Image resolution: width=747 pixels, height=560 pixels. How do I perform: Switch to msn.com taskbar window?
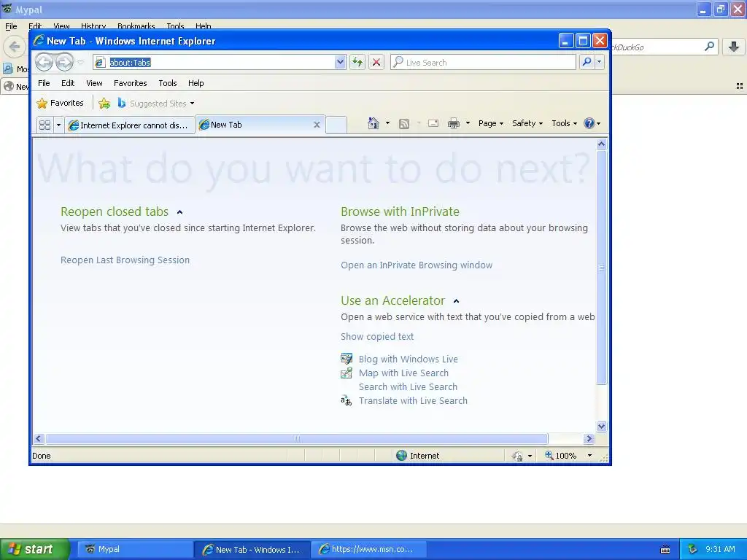pyautogui.click(x=368, y=550)
